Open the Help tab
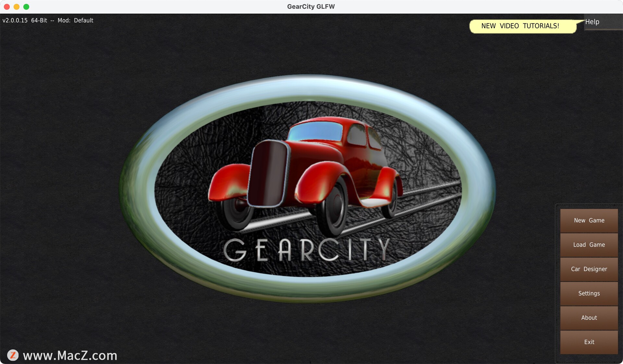The width and height of the screenshot is (623, 364). pyautogui.click(x=592, y=22)
